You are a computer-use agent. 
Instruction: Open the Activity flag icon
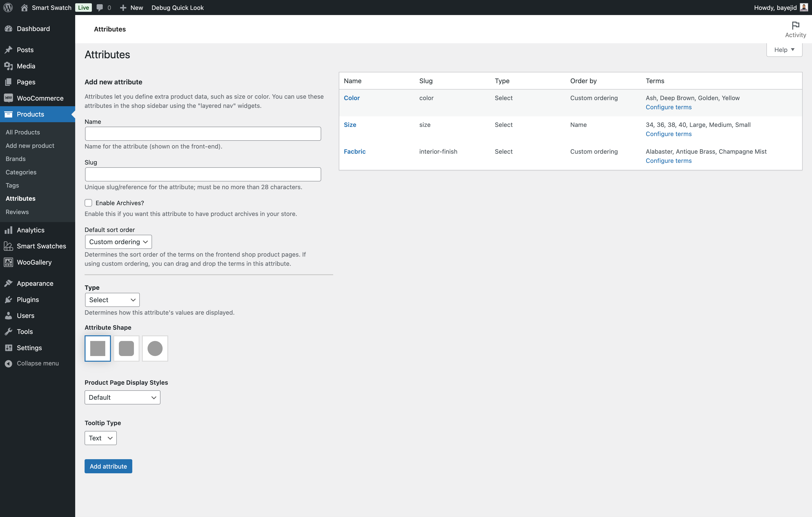pos(796,25)
